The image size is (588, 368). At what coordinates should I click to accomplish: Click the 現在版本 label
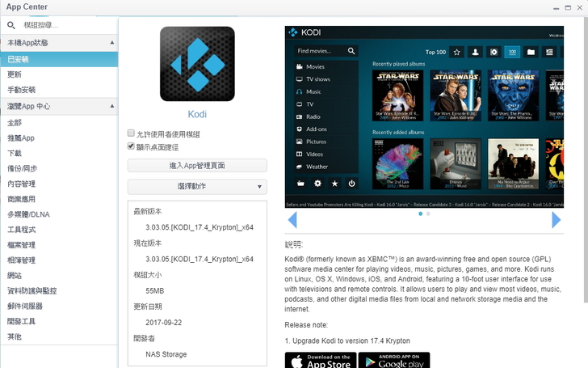click(x=148, y=243)
